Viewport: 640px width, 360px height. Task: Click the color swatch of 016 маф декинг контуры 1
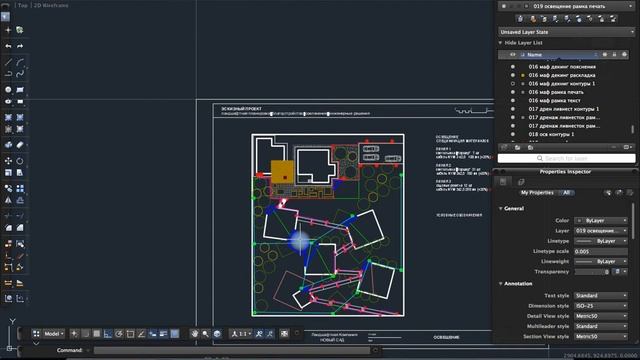523,84
